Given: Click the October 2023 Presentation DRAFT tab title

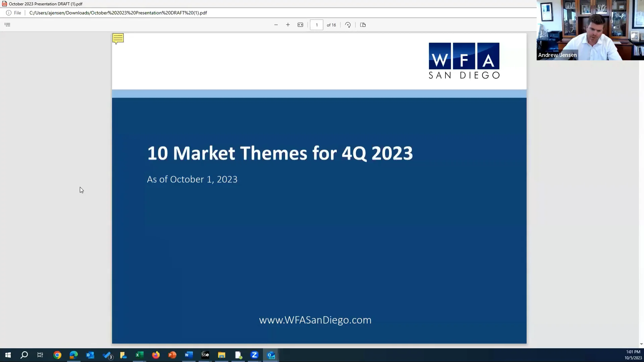Looking at the screenshot, I should point(46,4).
